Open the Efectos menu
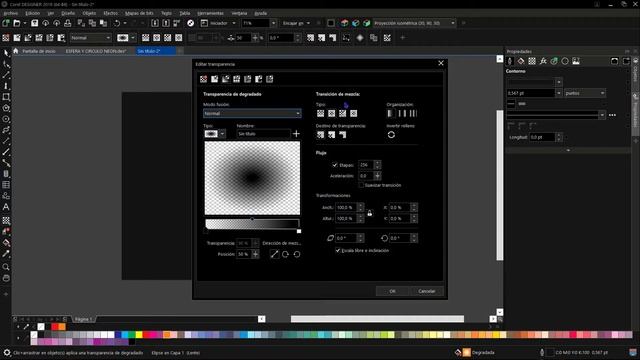This screenshot has height=360, width=640. point(111,13)
